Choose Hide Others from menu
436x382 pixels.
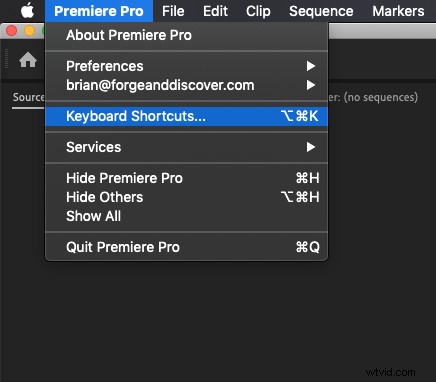187,197
